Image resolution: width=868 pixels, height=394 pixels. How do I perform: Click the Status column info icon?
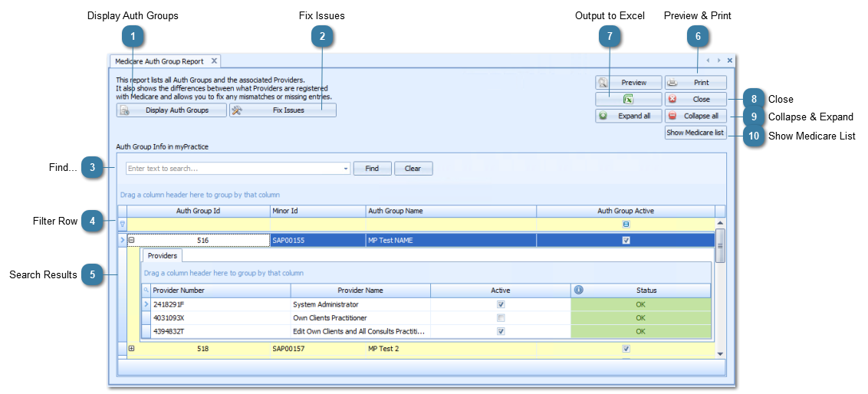click(578, 290)
